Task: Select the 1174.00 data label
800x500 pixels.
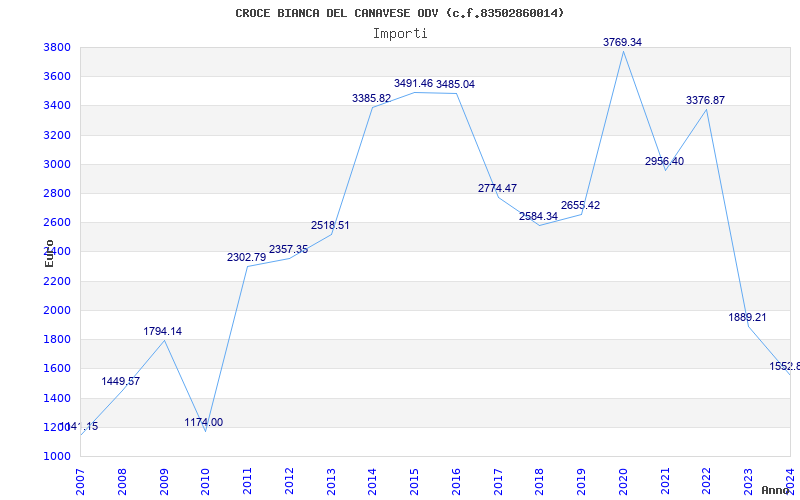Action: 204,422
